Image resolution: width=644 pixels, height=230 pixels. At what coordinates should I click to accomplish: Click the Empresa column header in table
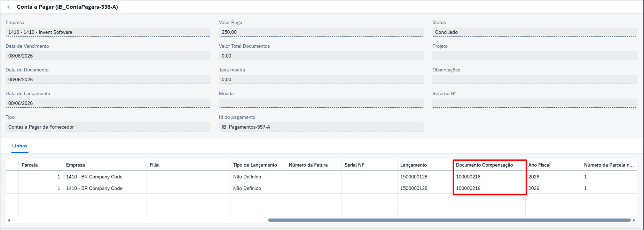(x=105, y=165)
